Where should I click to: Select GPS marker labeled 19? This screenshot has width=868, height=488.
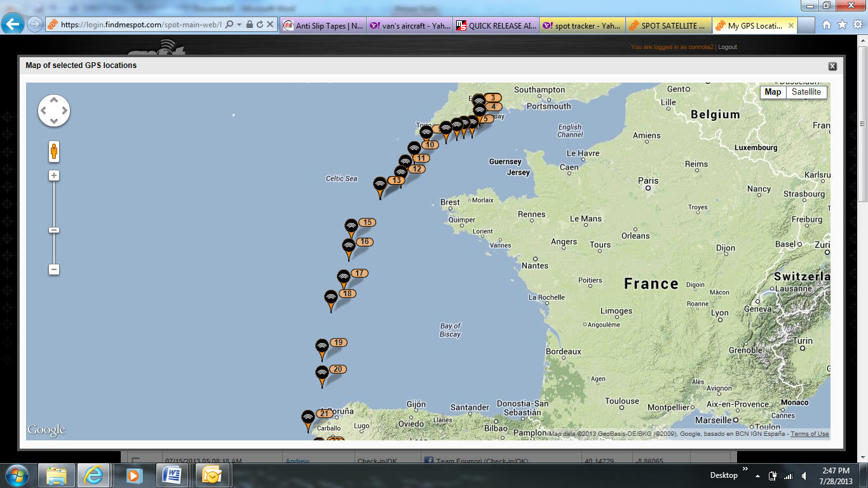322,348
